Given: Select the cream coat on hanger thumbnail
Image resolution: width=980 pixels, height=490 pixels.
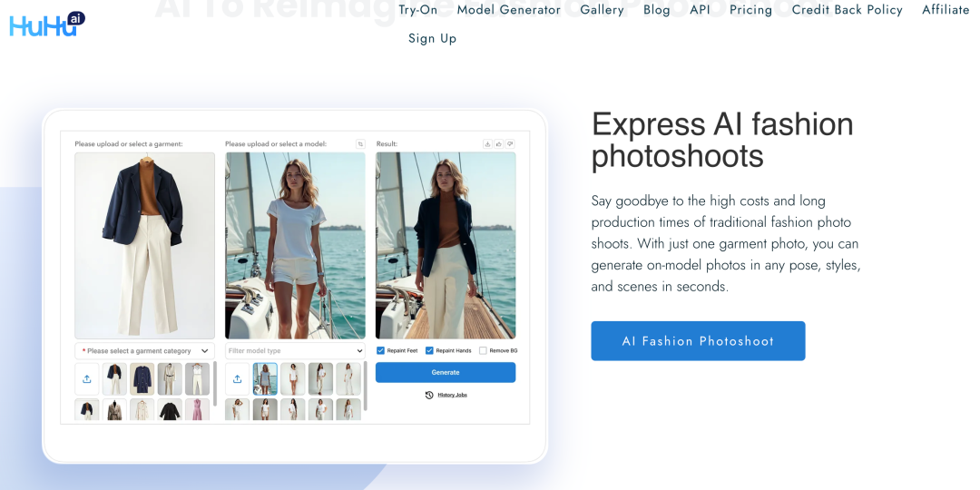Looking at the screenshot, I should pos(142,409).
